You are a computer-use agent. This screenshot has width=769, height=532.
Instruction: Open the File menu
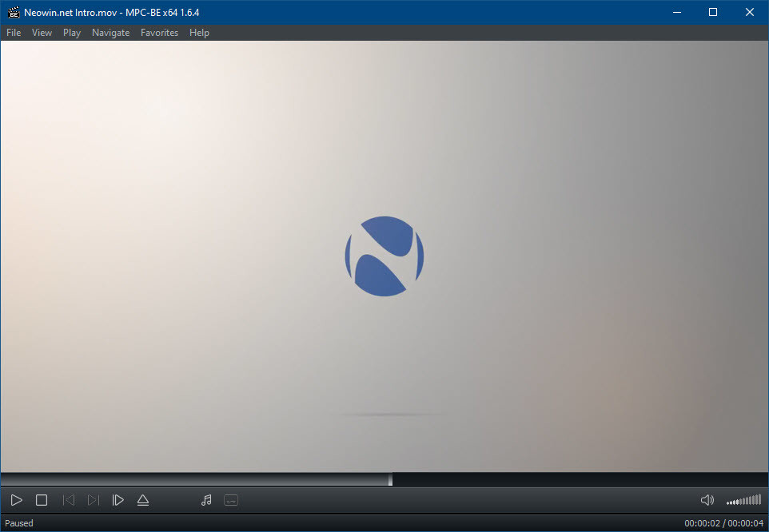[14, 33]
